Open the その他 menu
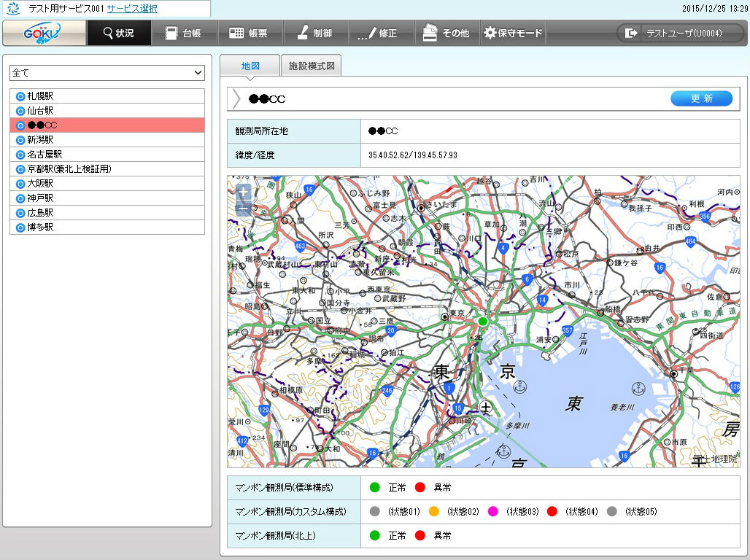The width and height of the screenshot is (750, 560). pos(446,33)
